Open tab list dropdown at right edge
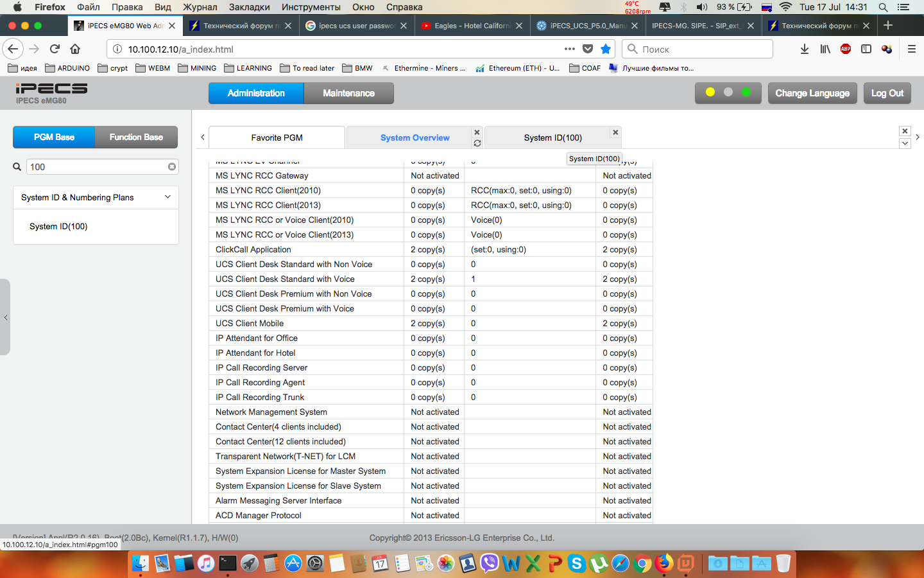The image size is (924, 578). tap(905, 143)
